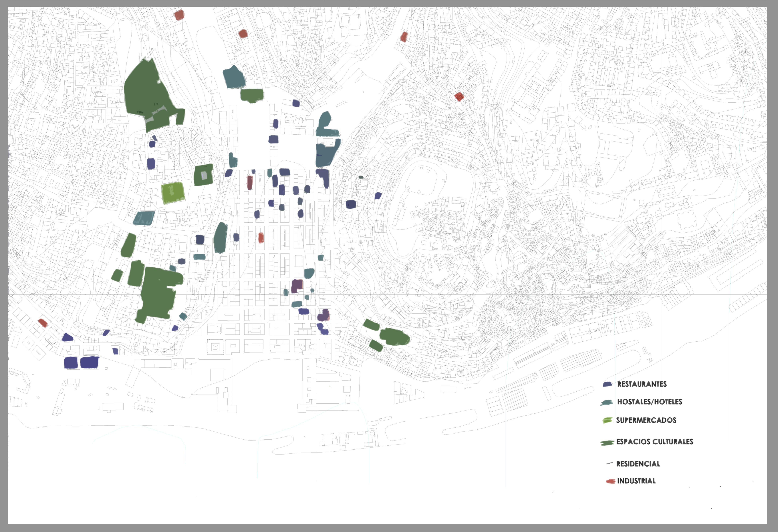Select the teal swatch beside HOSTALES/HOTELES
The image size is (778, 532).
tap(607, 403)
